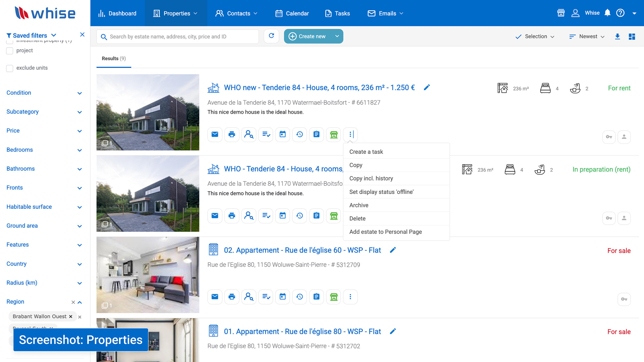
Task: Open 02. Appartement Rue de l'église 60 link
Action: [302, 250]
